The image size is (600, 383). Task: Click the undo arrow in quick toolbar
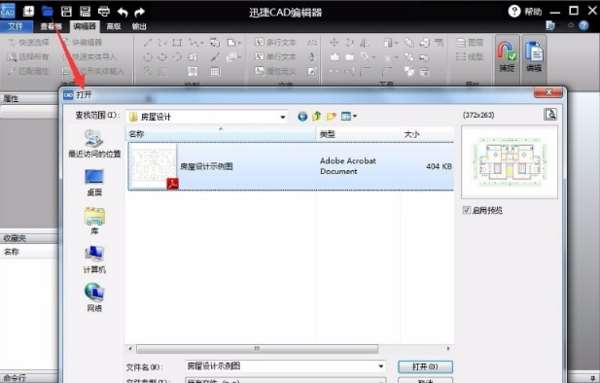[x=122, y=12]
